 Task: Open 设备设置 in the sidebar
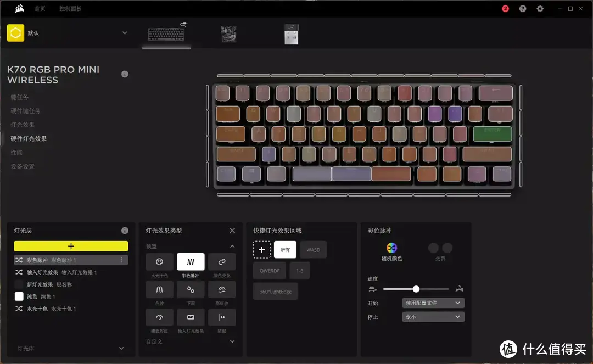23,166
